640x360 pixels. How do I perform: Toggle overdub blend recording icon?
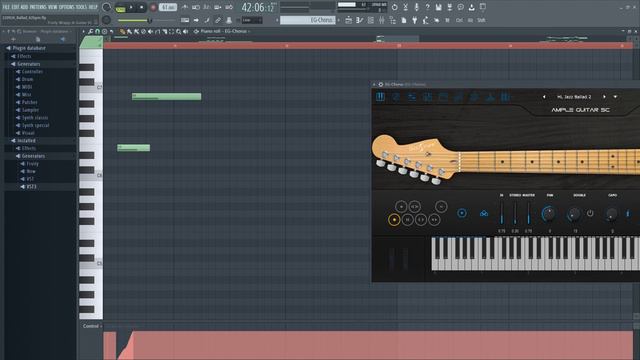point(218,7)
